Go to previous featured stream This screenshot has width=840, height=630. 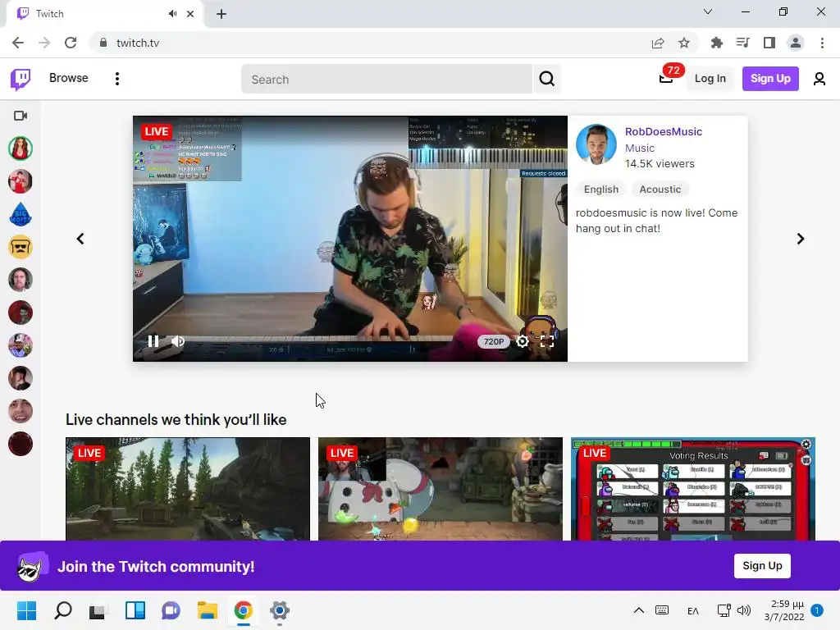tap(80, 239)
